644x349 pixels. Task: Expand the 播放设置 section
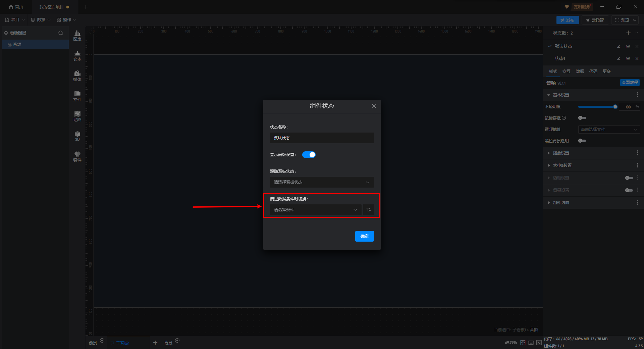pyautogui.click(x=549, y=153)
